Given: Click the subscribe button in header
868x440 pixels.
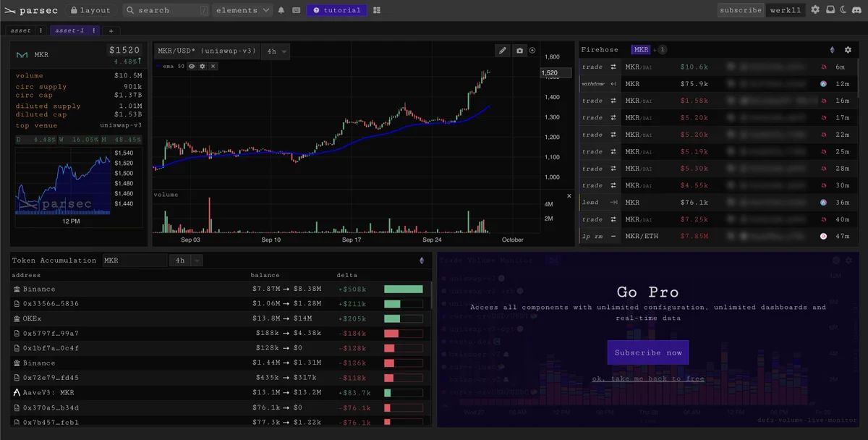Looking at the screenshot, I should tap(741, 10).
